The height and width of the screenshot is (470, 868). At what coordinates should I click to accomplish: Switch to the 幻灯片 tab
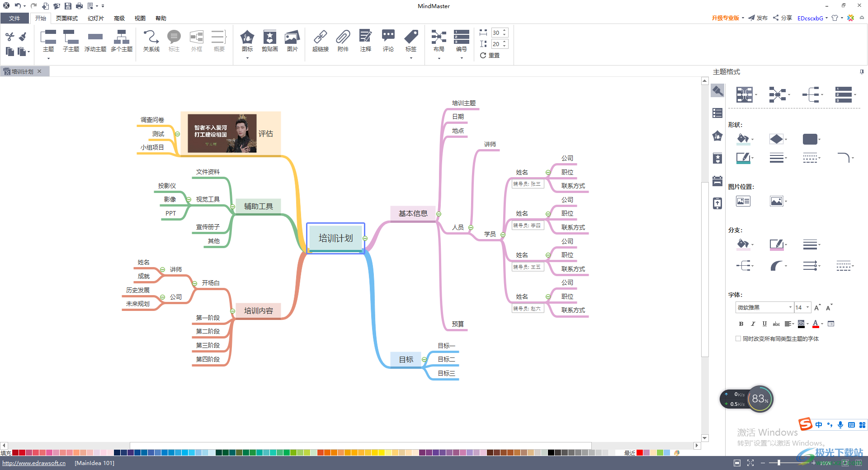click(96, 18)
